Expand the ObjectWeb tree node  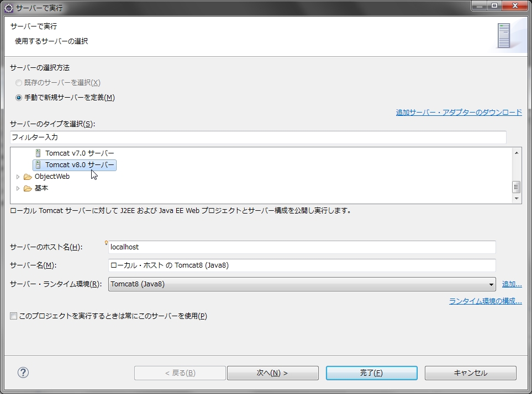coord(18,177)
